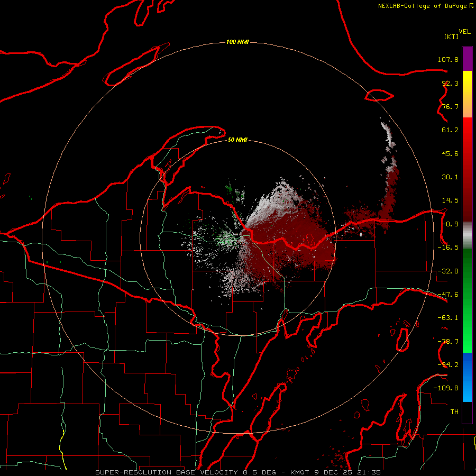Viewport: 476px width, 476px height.
Task: Click the -63.1 velocity scale value
Action: [448, 318]
